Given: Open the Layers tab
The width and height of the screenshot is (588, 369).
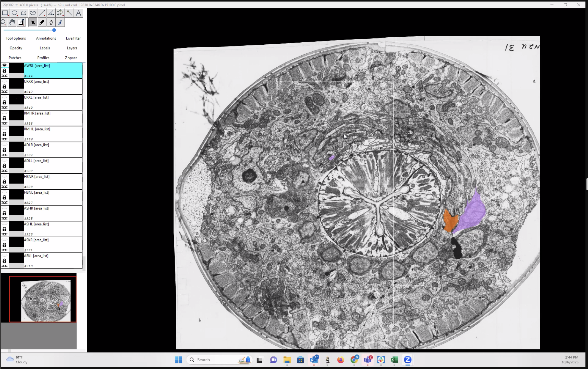Looking at the screenshot, I should (x=72, y=48).
